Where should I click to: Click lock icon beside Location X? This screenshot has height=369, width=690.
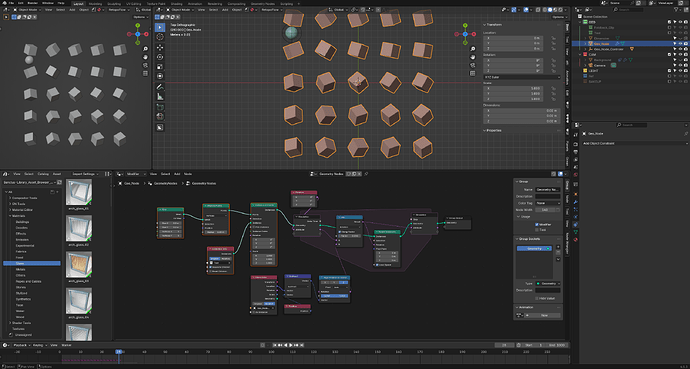click(x=553, y=38)
